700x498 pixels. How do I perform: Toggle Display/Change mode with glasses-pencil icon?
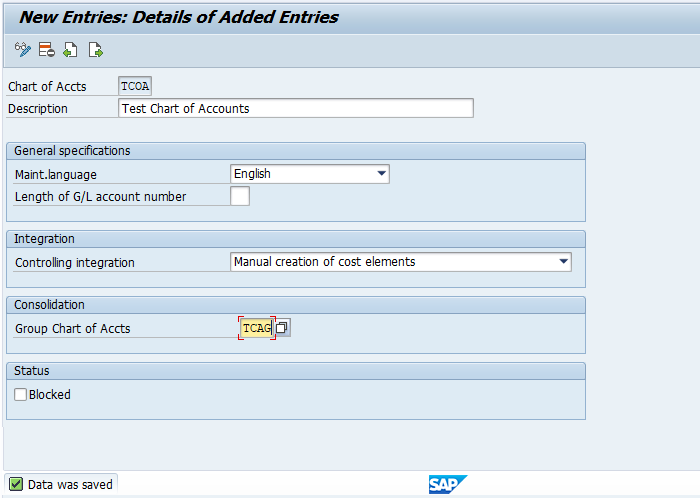[x=23, y=49]
